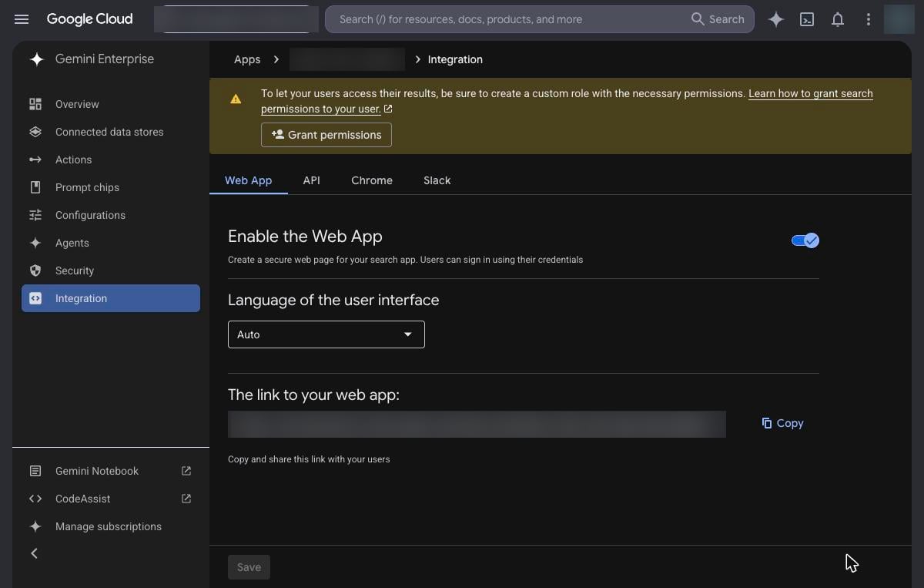Screen dimensions: 924x588
Task: Click CodeAssist external-link icon
Action: point(186,499)
